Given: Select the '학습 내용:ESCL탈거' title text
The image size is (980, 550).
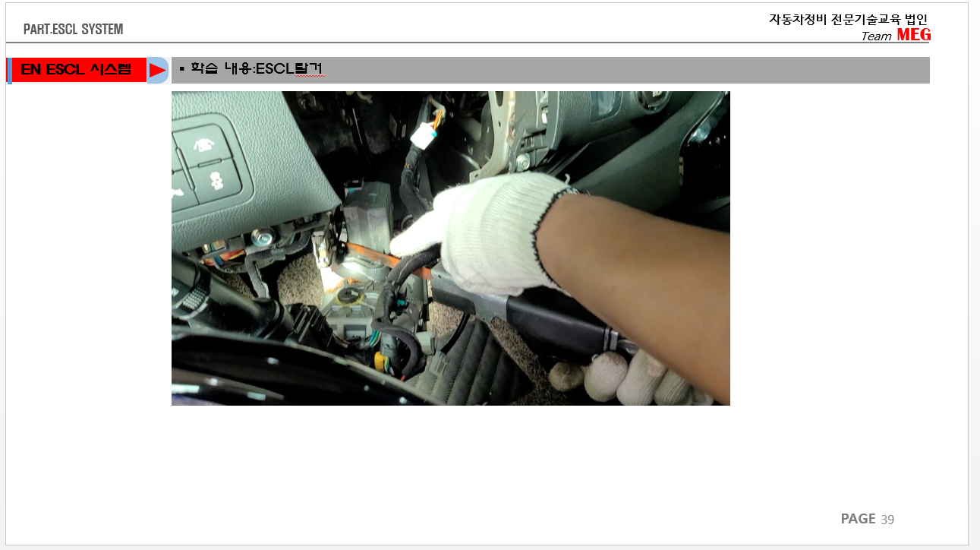Looking at the screenshot, I should coord(258,70).
